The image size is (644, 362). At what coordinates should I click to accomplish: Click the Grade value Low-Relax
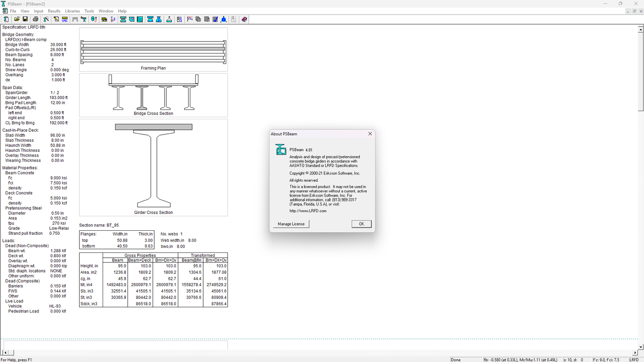(x=59, y=228)
